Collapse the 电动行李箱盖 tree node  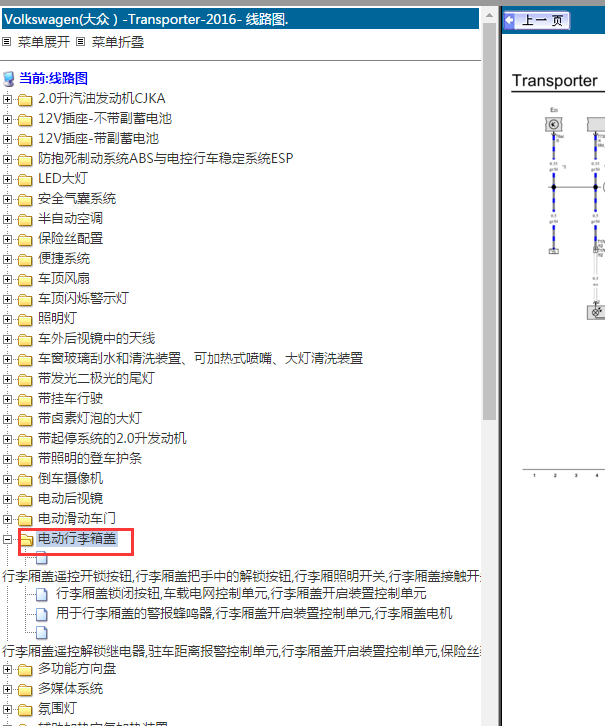coord(7,539)
